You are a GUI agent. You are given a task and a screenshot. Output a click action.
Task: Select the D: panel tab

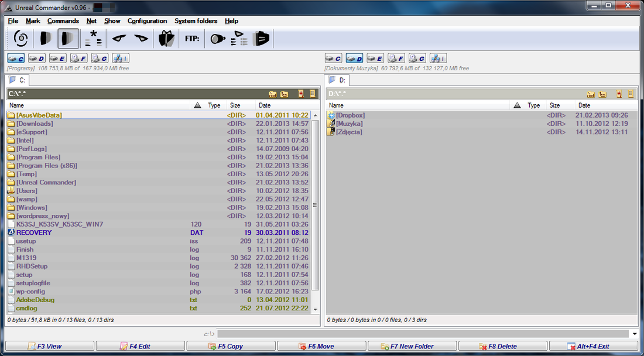pyautogui.click(x=337, y=80)
